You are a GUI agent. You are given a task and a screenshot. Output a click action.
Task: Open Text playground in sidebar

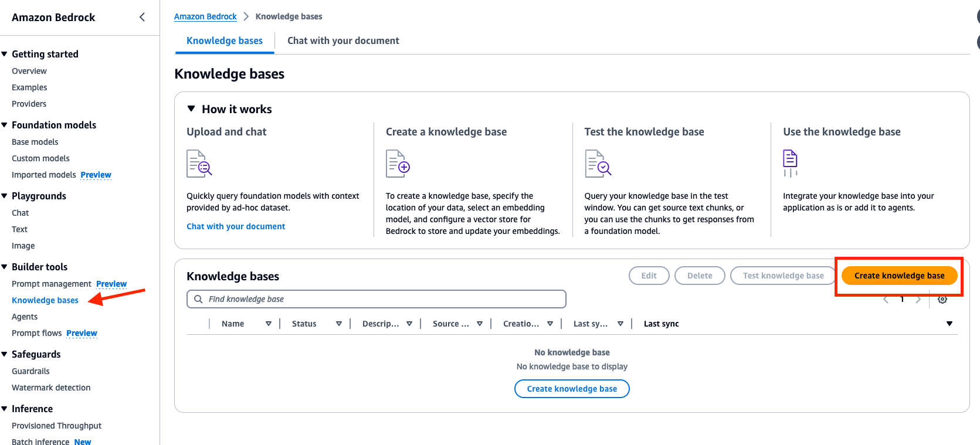coord(19,229)
